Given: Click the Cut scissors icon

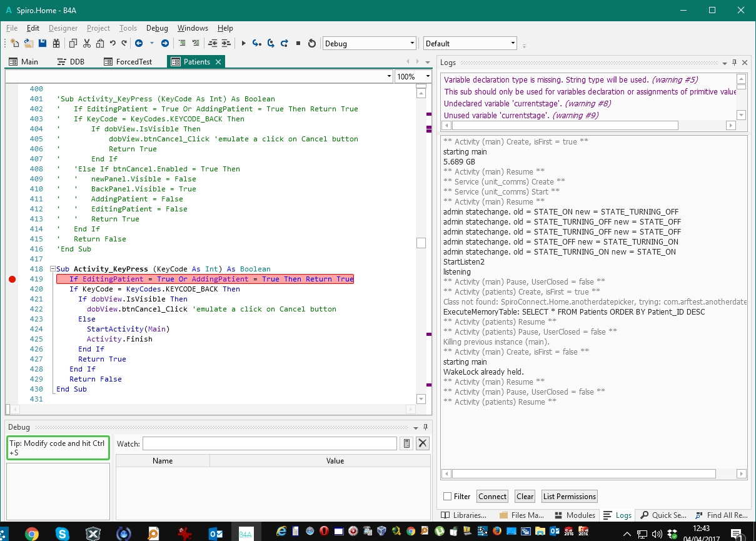Looking at the screenshot, I should point(86,43).
